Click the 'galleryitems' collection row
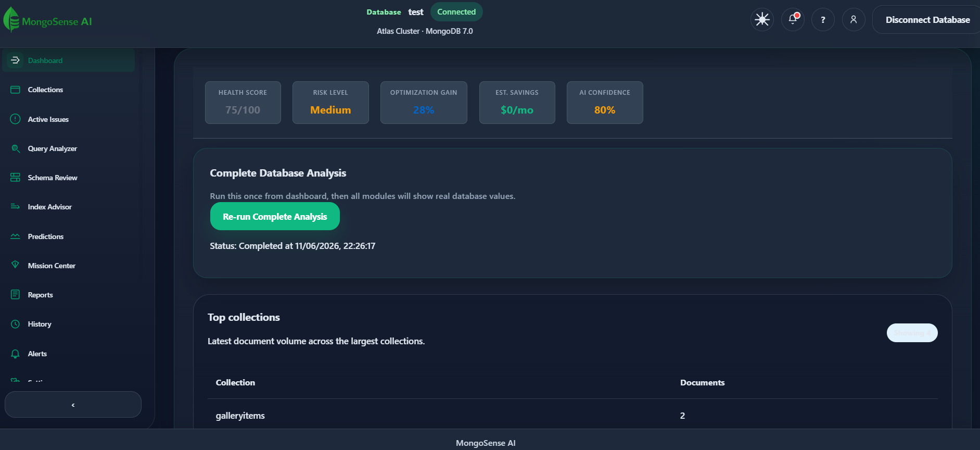This screenshot has height=450, width=980. pos(572,416)
